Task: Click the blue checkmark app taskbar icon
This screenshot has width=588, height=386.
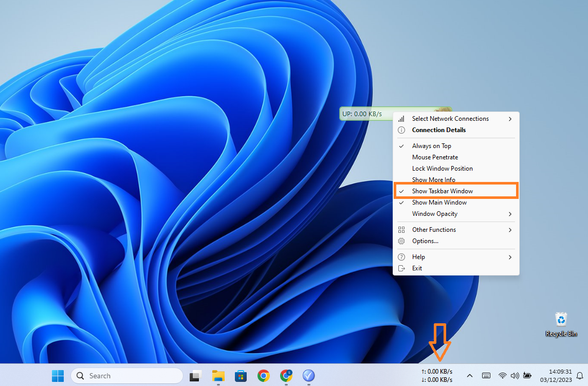Action: (x=308, y=376)
